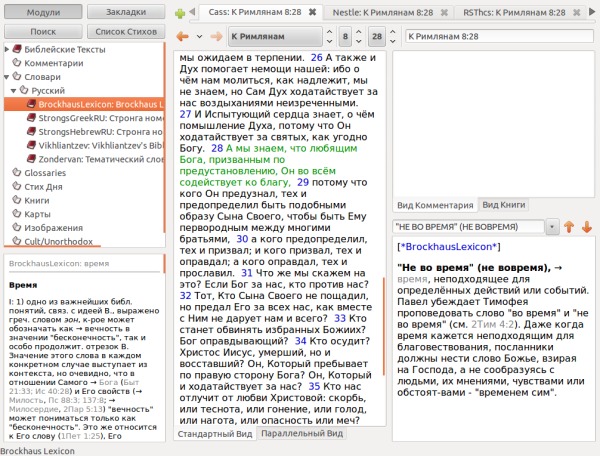The height and width of the screenshot is (456, 600).
Task: Close the Cass: К Римлянам 8:28 tab
Action: pos(313,12)
